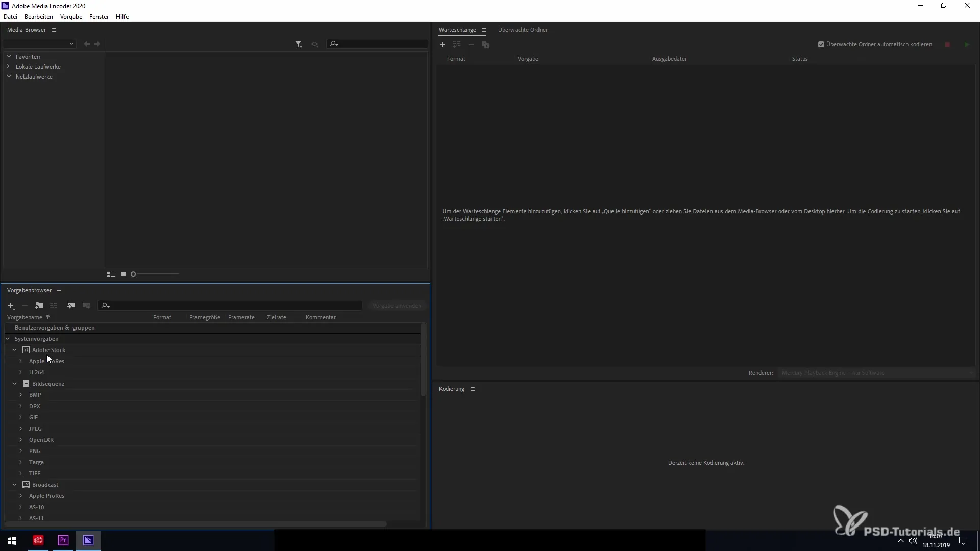Select the Targa preset row
This screenshot has width=980, height=551.
pyautogui.click(x=212, y=462)
